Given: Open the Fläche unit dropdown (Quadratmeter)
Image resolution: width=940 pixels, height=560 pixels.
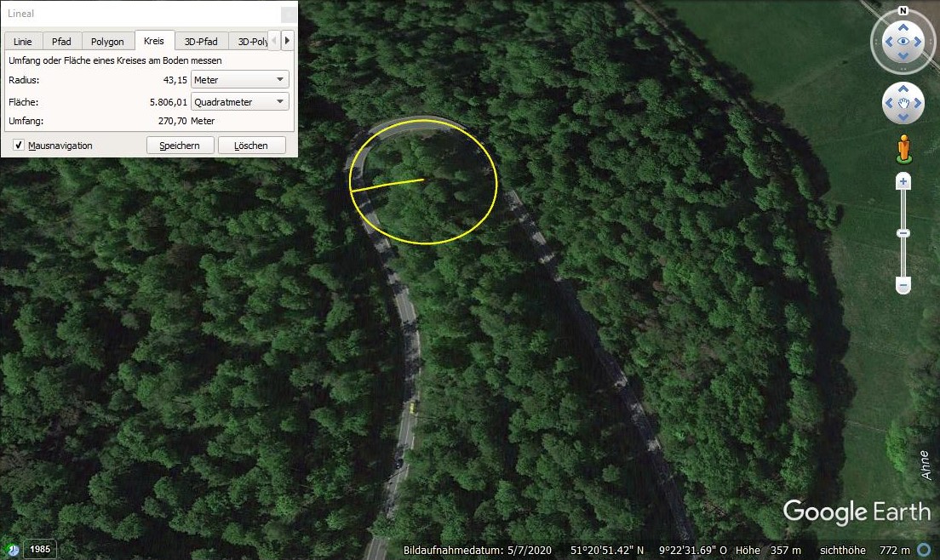Looking at the screenshot, I should point(239,102).
